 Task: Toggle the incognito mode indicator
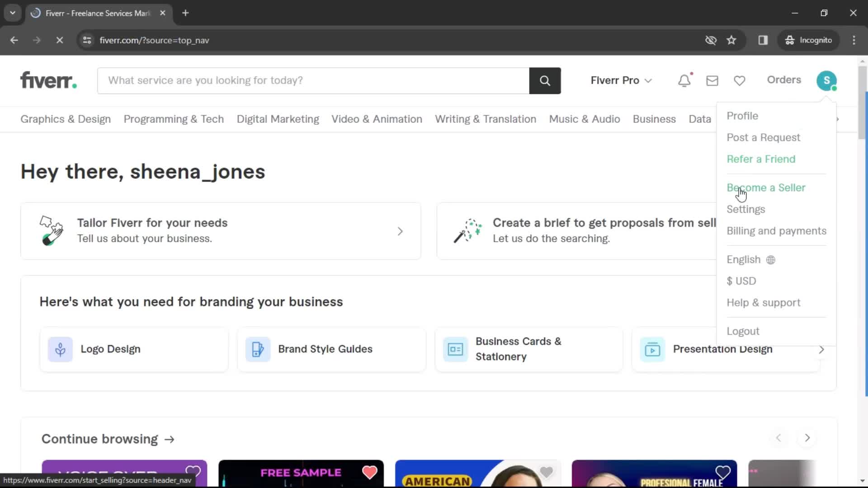pos(809,40)
